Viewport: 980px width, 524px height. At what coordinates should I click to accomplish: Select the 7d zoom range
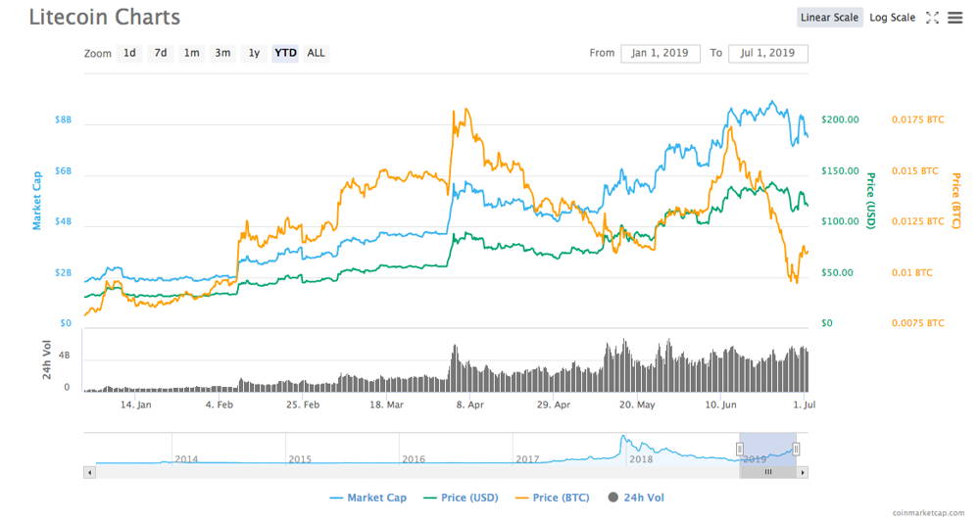point(161,53)
